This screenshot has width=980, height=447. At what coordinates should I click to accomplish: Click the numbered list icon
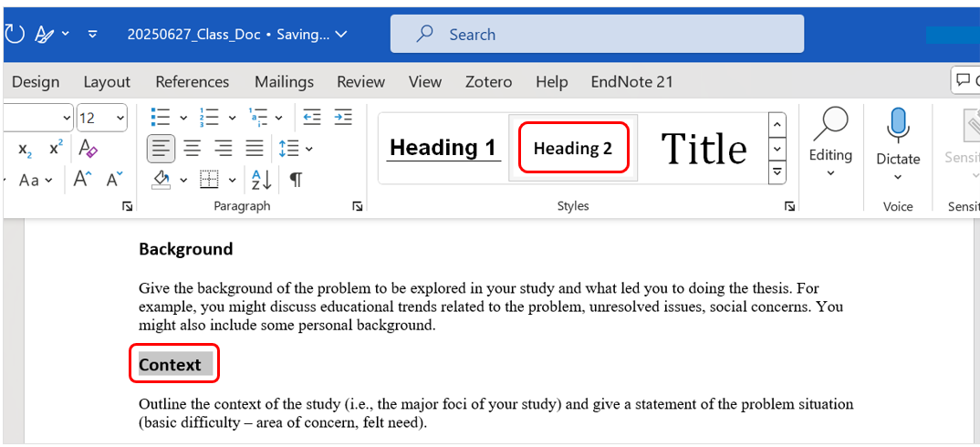click(209, 118)
